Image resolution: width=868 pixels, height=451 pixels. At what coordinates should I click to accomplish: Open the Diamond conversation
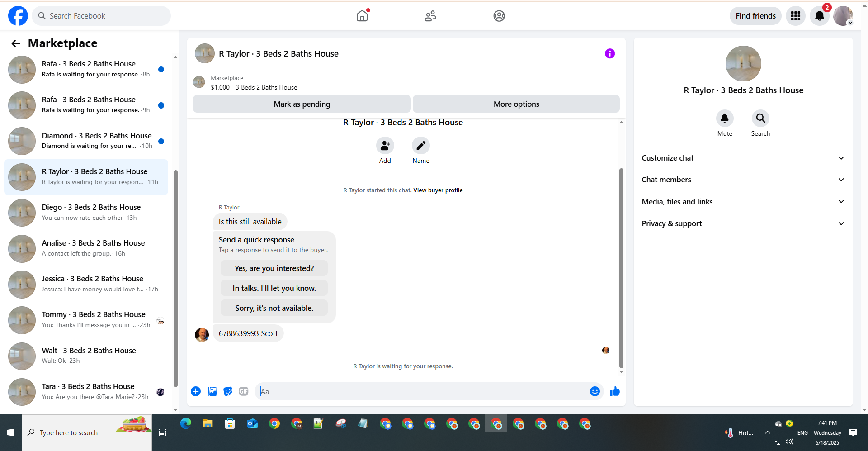(x=86, y=141)
